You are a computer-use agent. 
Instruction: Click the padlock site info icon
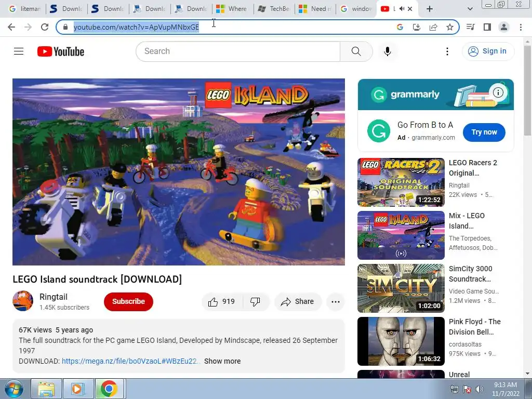click(65, 27)
